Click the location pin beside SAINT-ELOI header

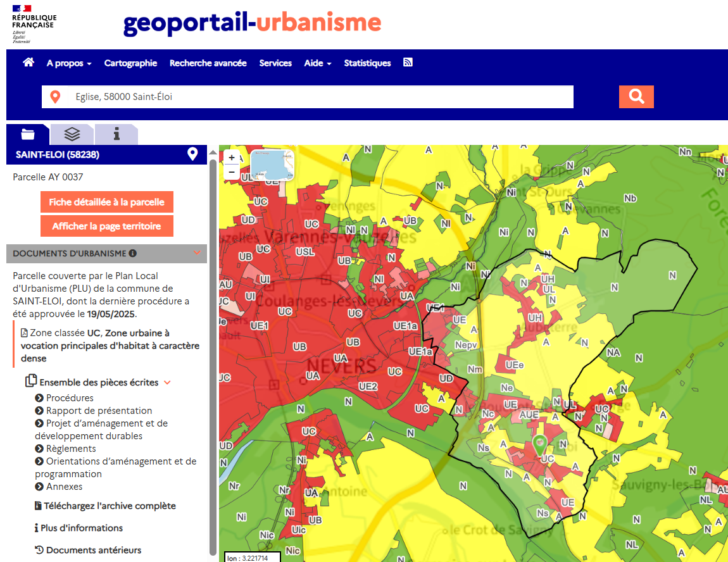(192, 154)
